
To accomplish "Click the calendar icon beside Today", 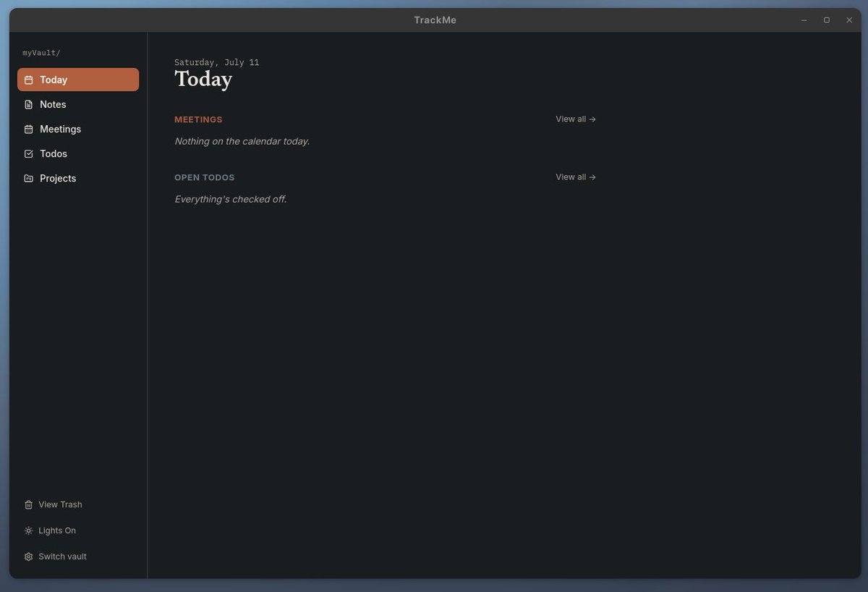I will pyautogui.click(x=28, y=80).
